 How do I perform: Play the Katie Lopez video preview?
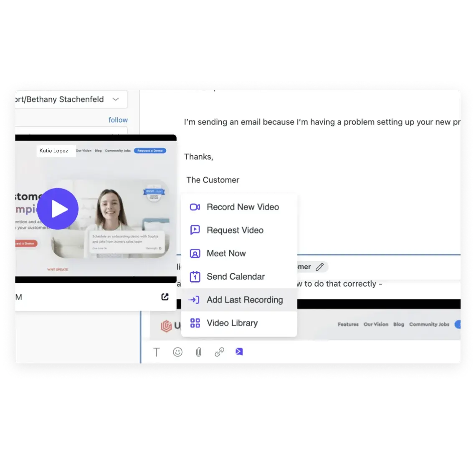click(58, 209)
